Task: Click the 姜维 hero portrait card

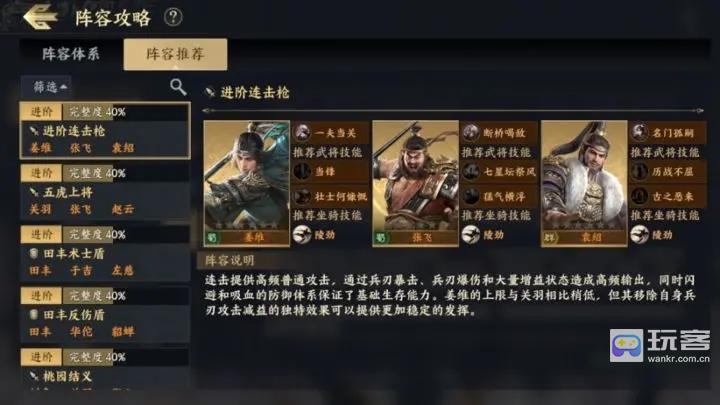Action: 247,183
